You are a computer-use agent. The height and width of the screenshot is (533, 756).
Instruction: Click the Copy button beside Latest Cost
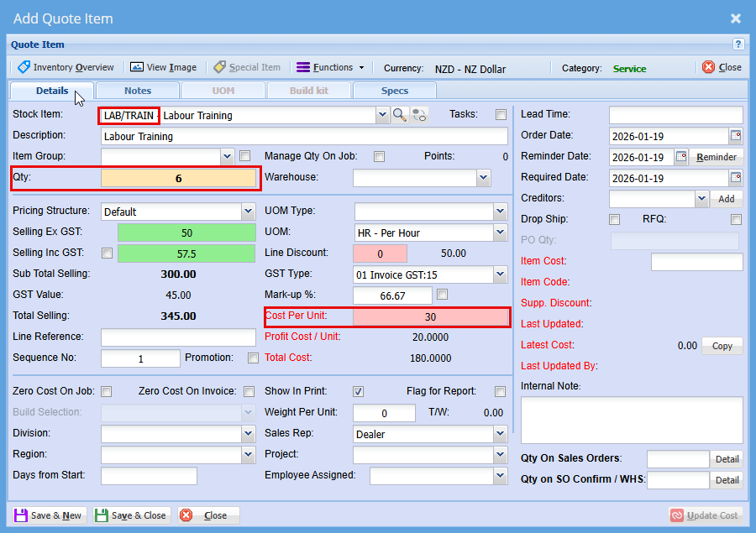point(722,346)
